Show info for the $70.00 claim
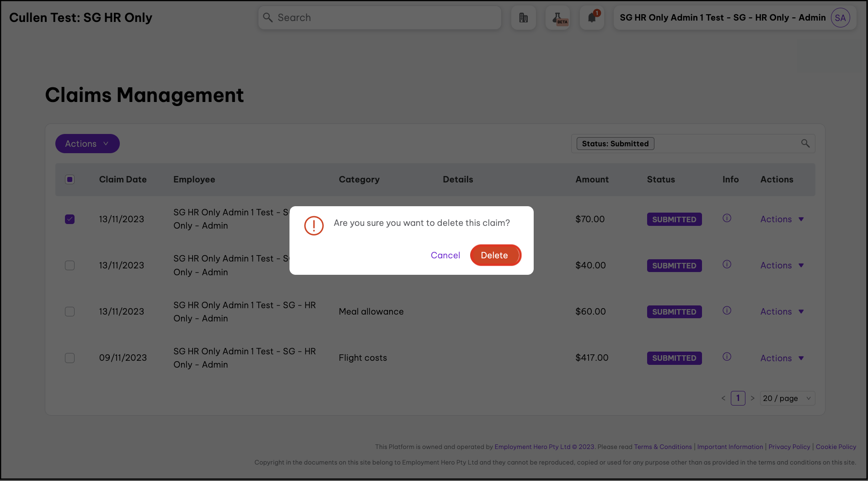 pos(727,218)
